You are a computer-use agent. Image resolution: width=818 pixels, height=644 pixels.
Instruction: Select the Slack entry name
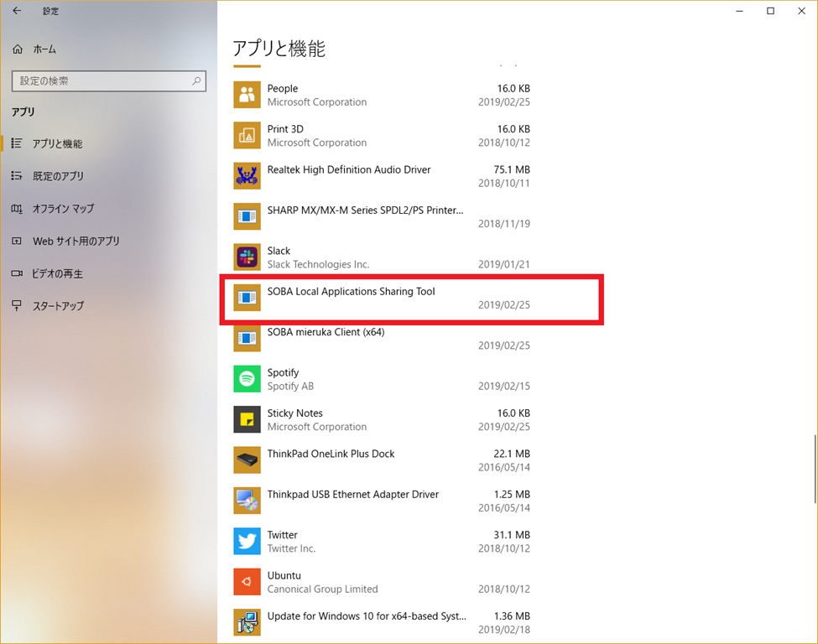click(279, 251)
